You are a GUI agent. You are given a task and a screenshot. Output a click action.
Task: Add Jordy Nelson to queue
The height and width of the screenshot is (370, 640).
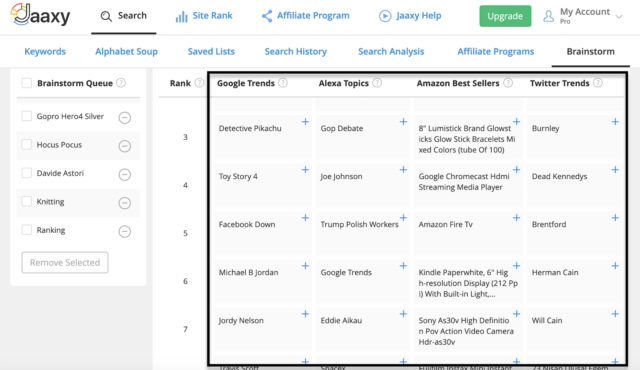coord(305,314)
